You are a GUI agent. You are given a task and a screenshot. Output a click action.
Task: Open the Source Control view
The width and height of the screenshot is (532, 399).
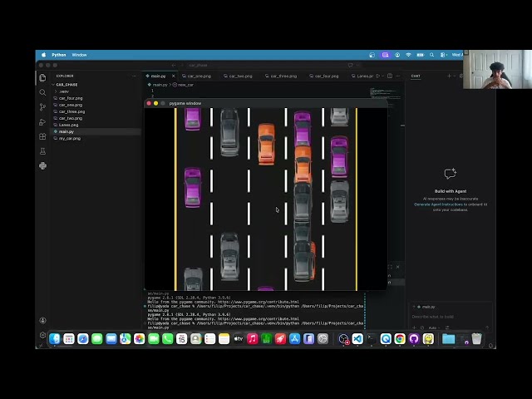42,107
